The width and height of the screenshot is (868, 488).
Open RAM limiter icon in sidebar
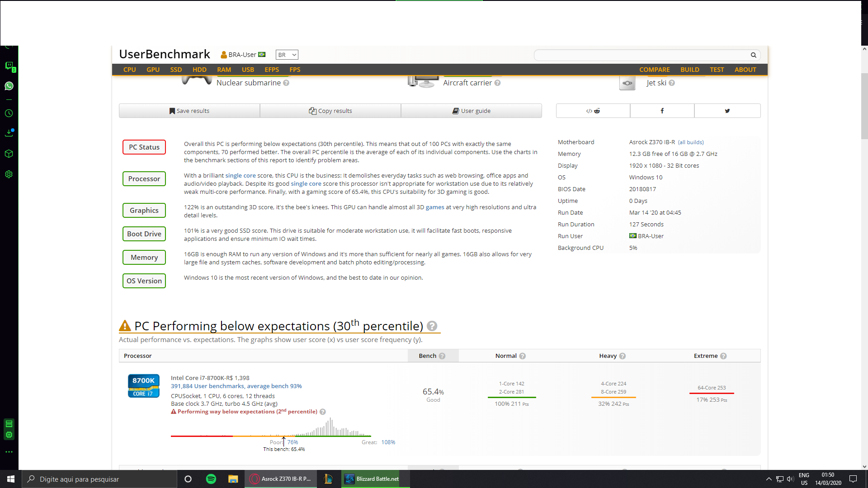pos(9,424)
